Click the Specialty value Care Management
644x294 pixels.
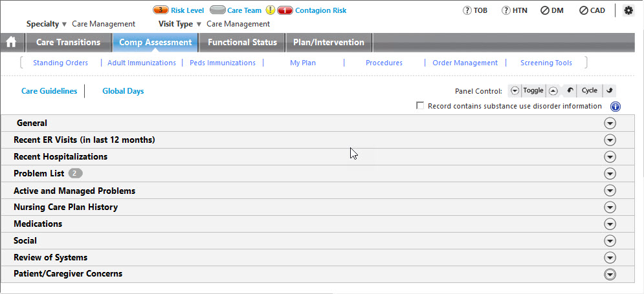(104, 24)
